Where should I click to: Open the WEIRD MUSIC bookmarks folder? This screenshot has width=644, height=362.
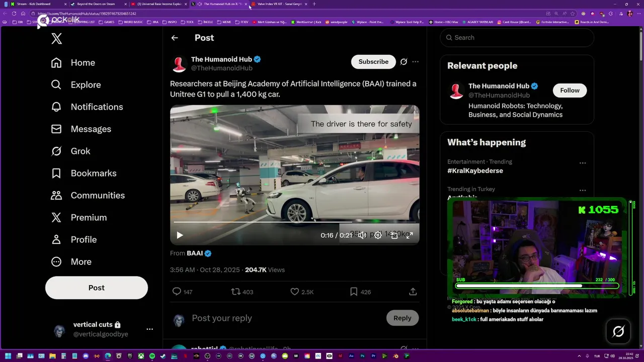click(130, 22)
